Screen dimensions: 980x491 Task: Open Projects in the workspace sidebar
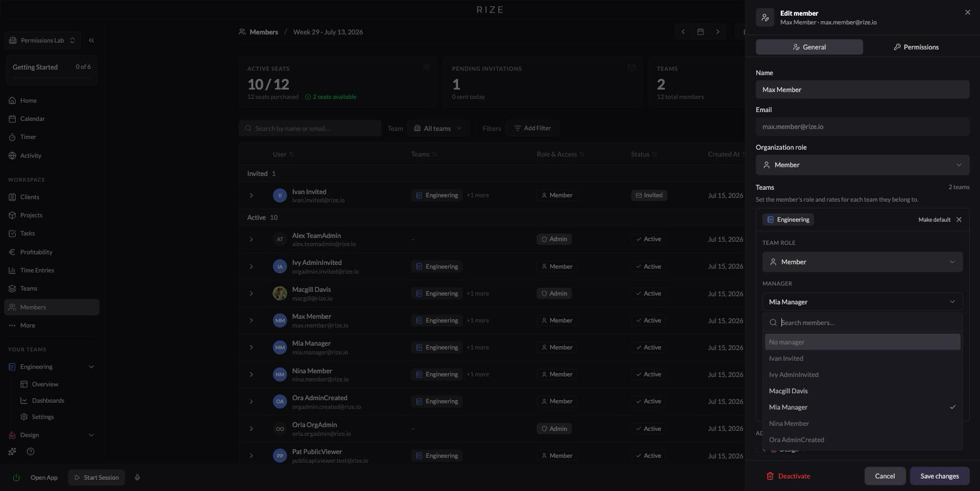51,215
